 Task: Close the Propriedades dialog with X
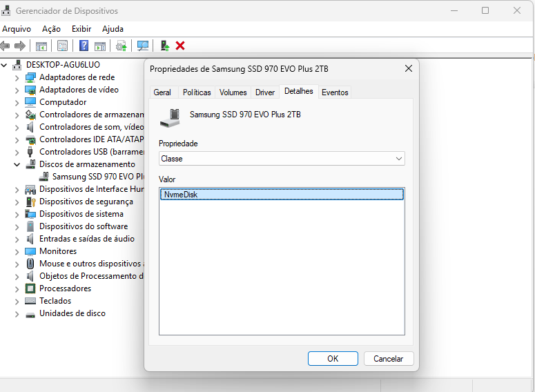pos(409,68)
